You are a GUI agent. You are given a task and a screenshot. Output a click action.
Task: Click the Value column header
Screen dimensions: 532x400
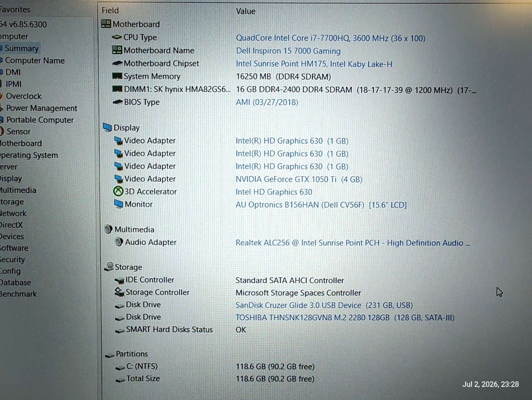pyautogui.click(x=246, y=11)
